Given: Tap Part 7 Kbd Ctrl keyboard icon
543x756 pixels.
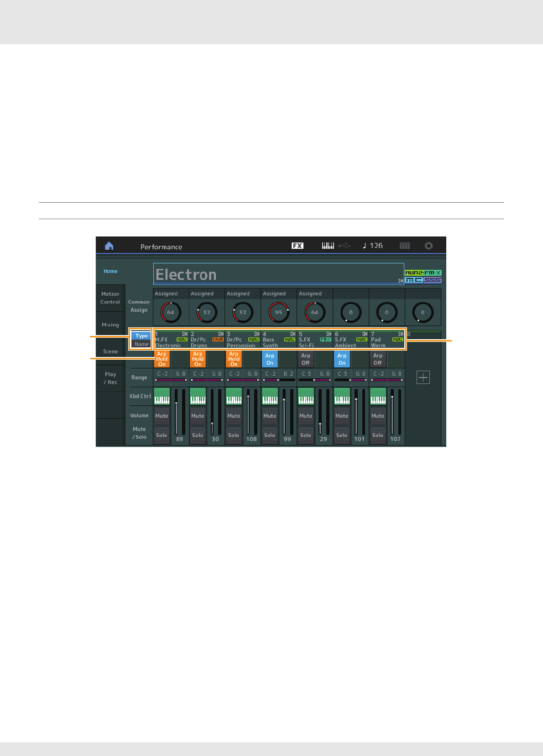Looking at the screenshot, I should point(378,396).
